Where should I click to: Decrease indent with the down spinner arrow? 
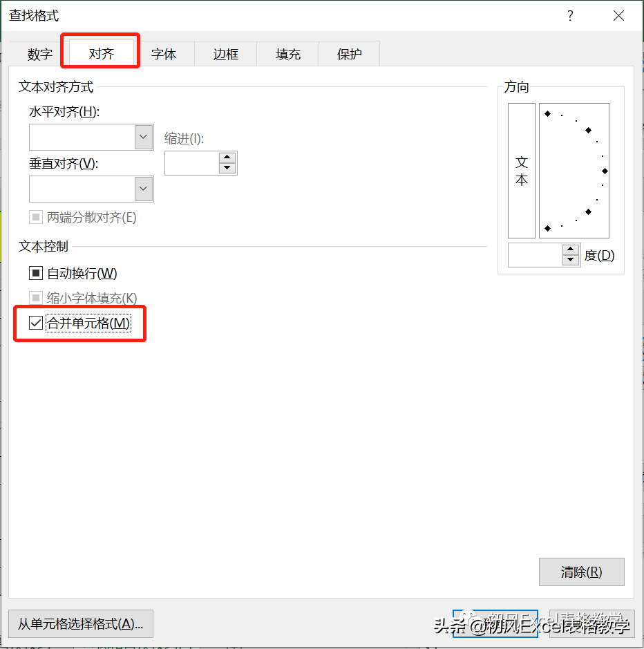point(227,168)
